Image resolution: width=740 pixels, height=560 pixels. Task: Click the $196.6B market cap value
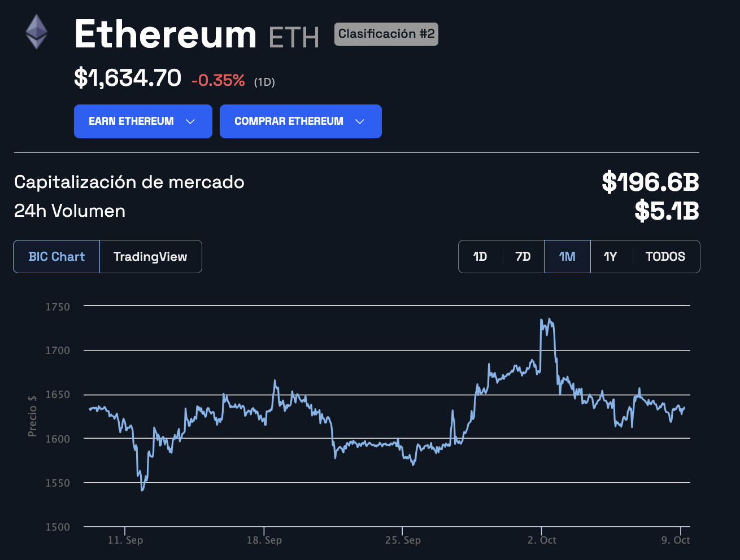click(648, 182)
